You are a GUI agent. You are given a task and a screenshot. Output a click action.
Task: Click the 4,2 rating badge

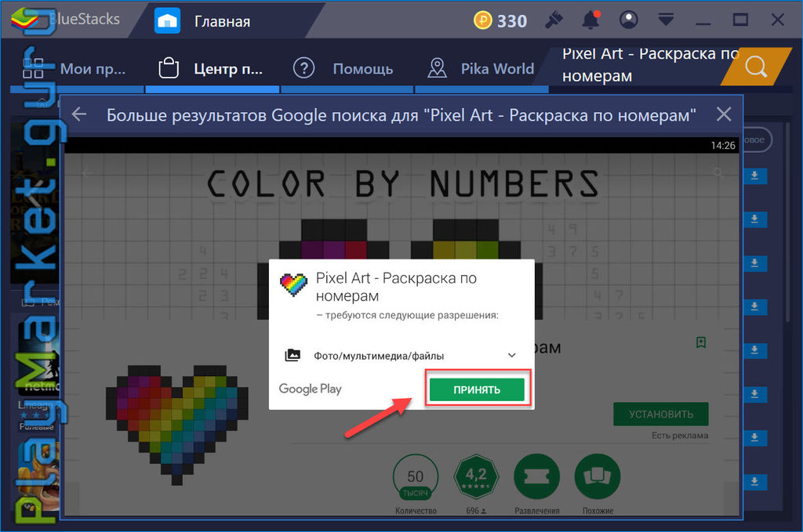476,476
